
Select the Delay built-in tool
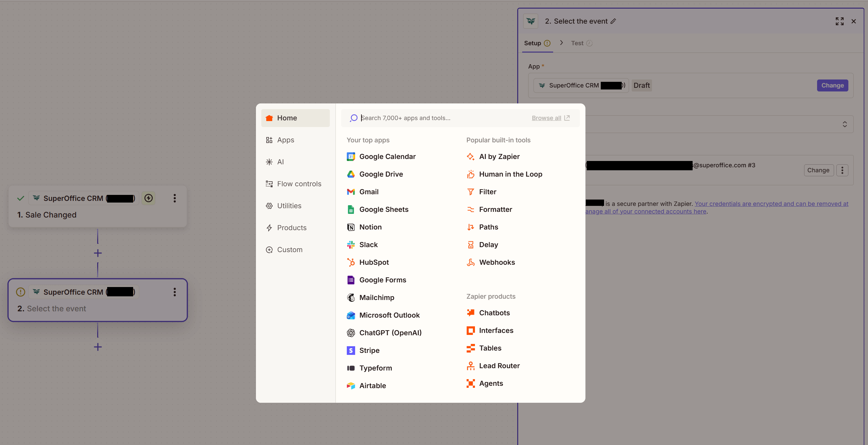coord(488,244)
